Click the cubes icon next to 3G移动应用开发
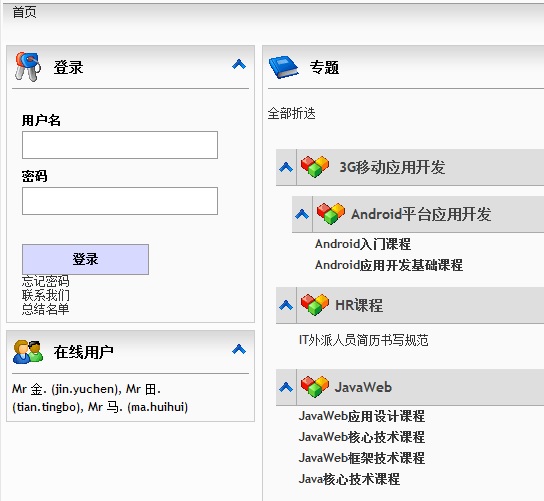This screenshot has width=544, height=501. [315, 167]
